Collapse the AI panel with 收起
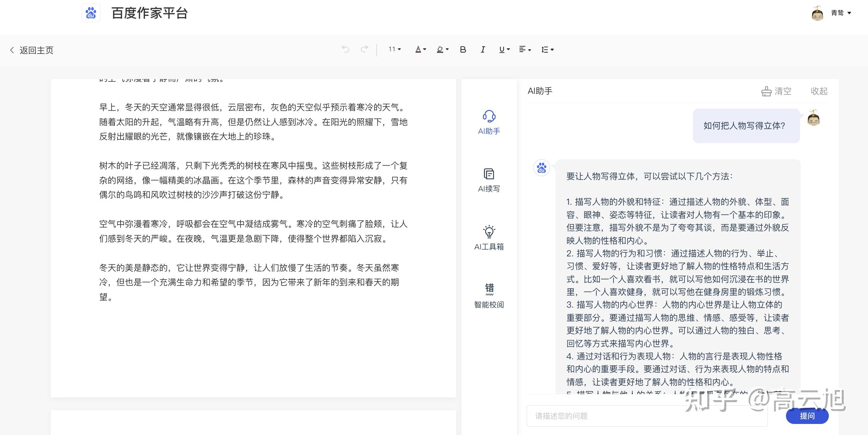Image resolution: width=868 pixels, height=435 pixels. tap(819, 91)
